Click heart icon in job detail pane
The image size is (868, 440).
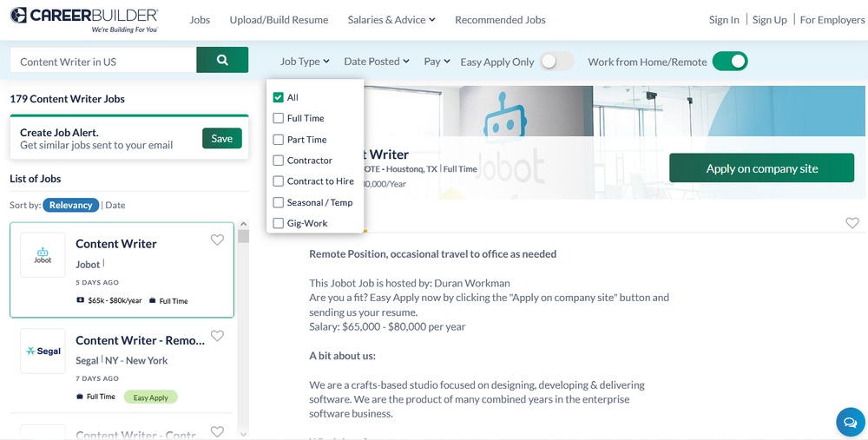click(852, 222)
